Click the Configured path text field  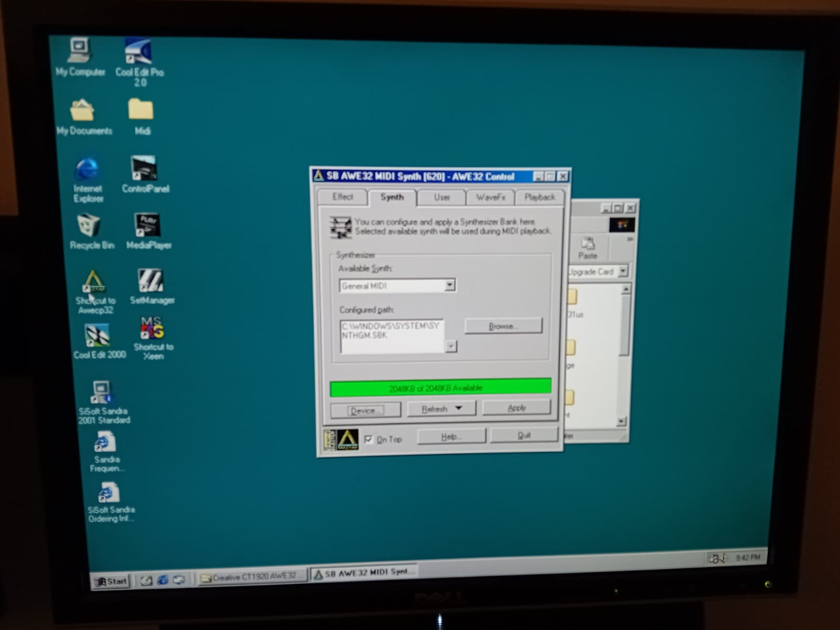391,335
